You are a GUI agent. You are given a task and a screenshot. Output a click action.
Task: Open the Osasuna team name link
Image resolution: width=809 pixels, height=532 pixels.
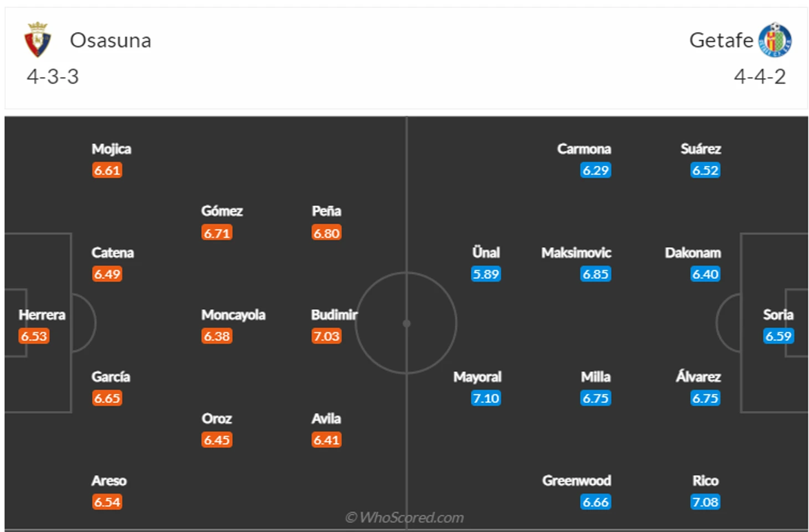(110, 40)
